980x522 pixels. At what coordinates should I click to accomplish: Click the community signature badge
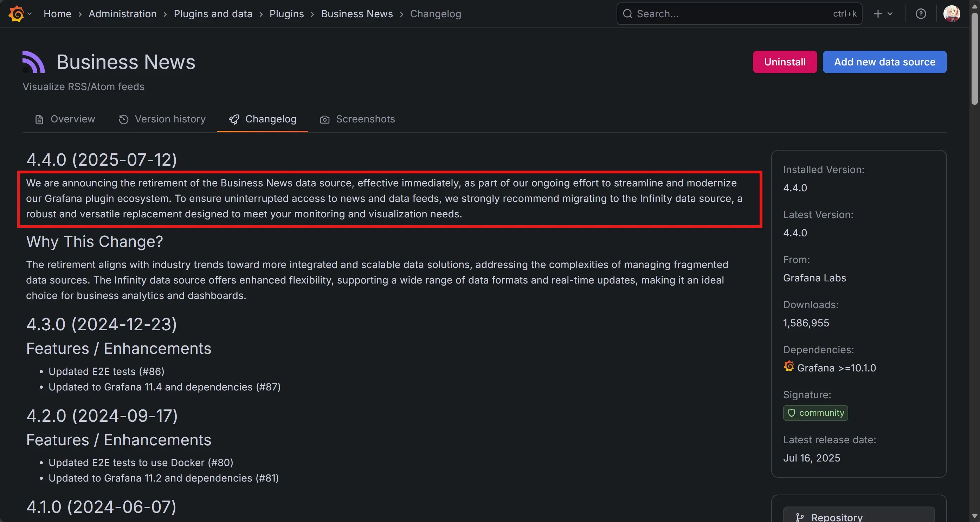815,413
